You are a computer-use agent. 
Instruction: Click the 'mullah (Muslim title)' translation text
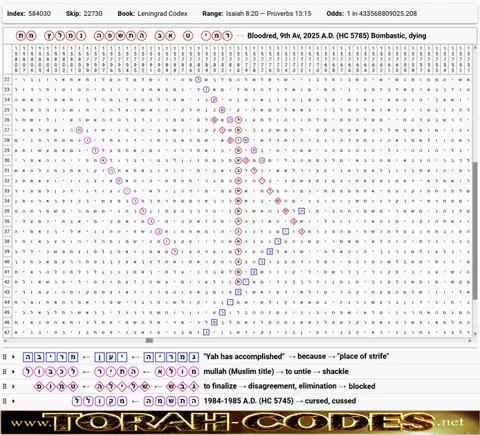239,371
